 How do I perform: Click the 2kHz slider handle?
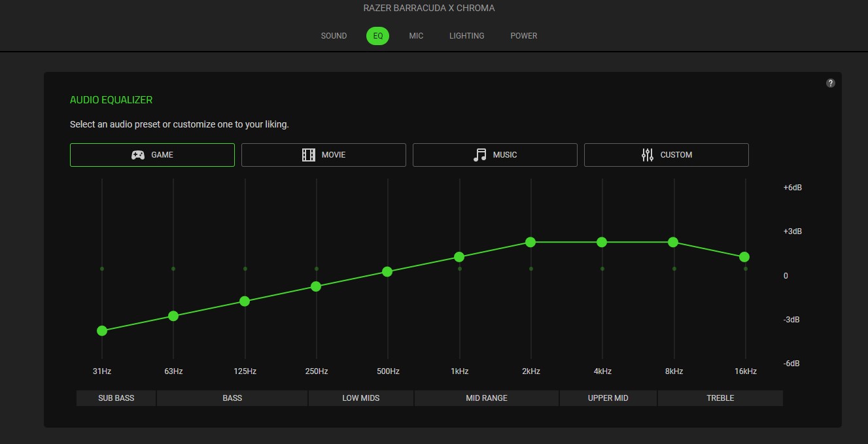tap(530, 242)
